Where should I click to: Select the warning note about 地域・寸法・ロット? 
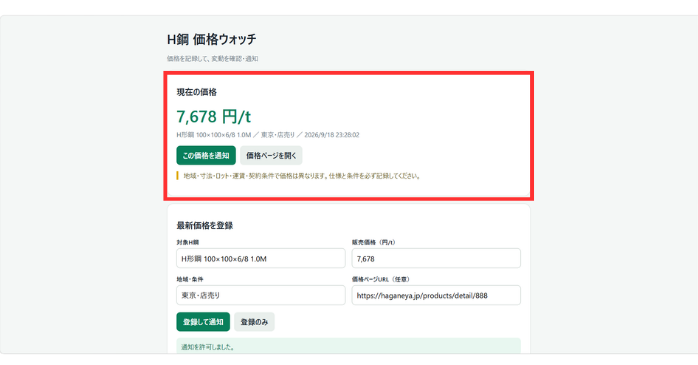click(301, 176)
